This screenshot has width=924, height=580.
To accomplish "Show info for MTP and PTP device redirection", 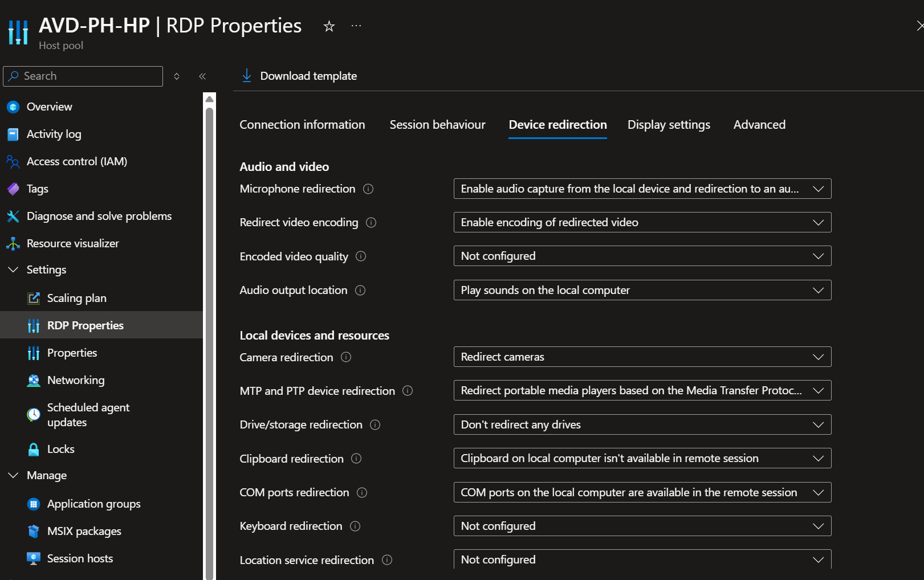I will coord(408,391).
